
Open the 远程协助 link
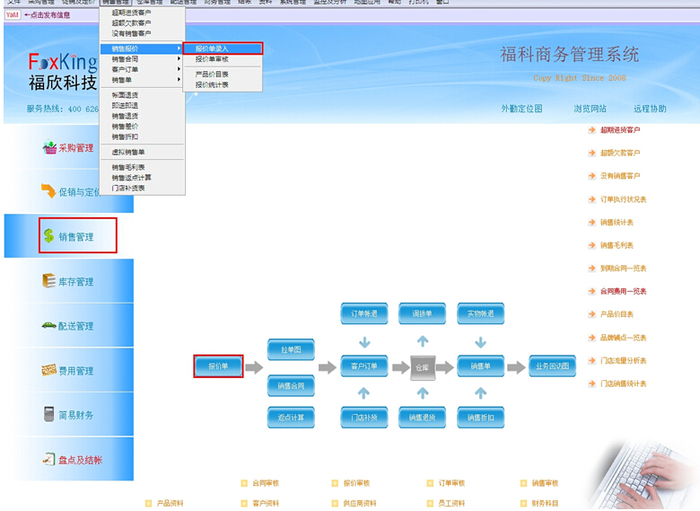[x=649, y=108]
